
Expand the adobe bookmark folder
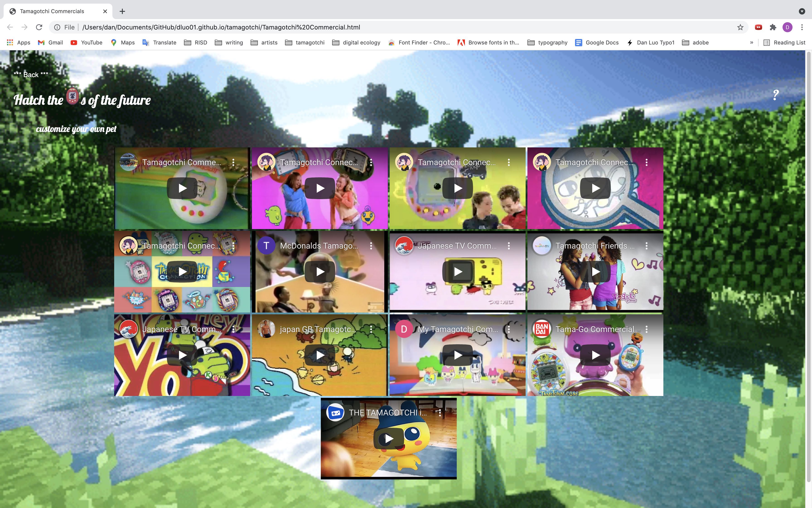coord(695,43)
